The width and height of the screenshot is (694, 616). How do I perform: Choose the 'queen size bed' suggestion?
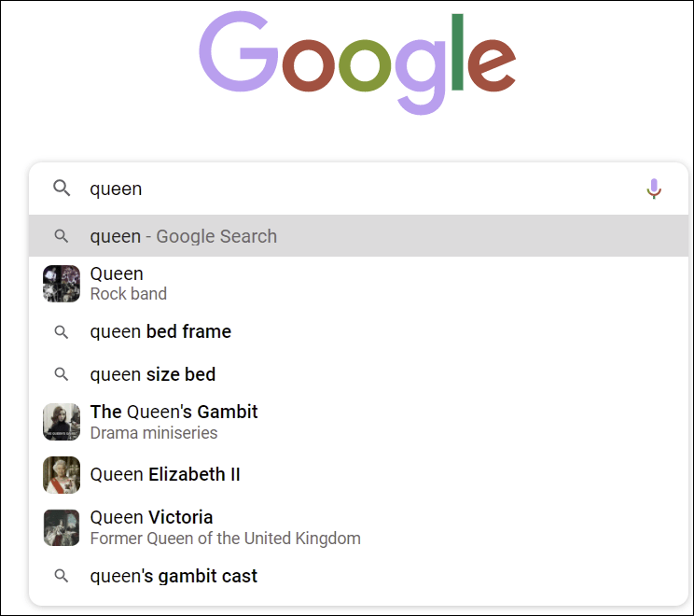[358, 374]
